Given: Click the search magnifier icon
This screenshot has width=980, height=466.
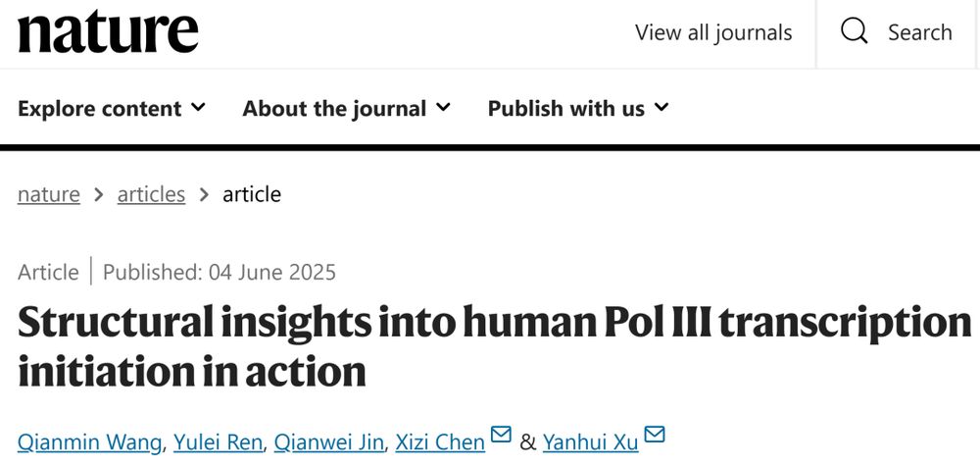Looking at the screenshot, I should point(855,31).
